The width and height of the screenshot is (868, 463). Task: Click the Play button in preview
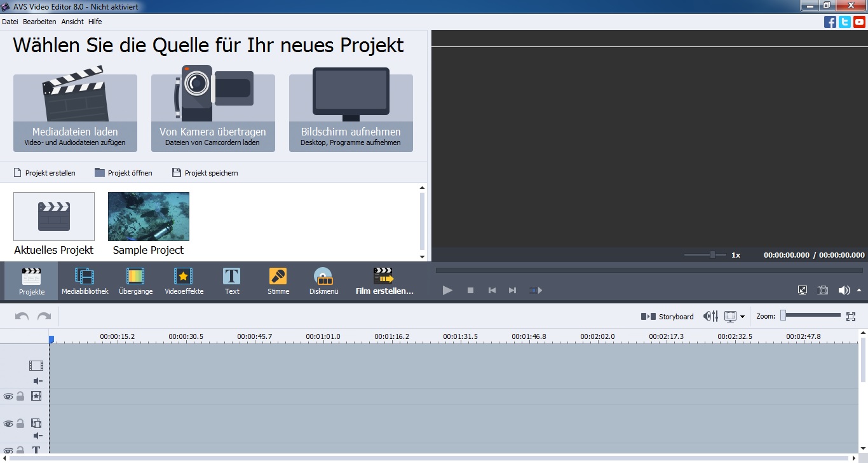point(447,290)
